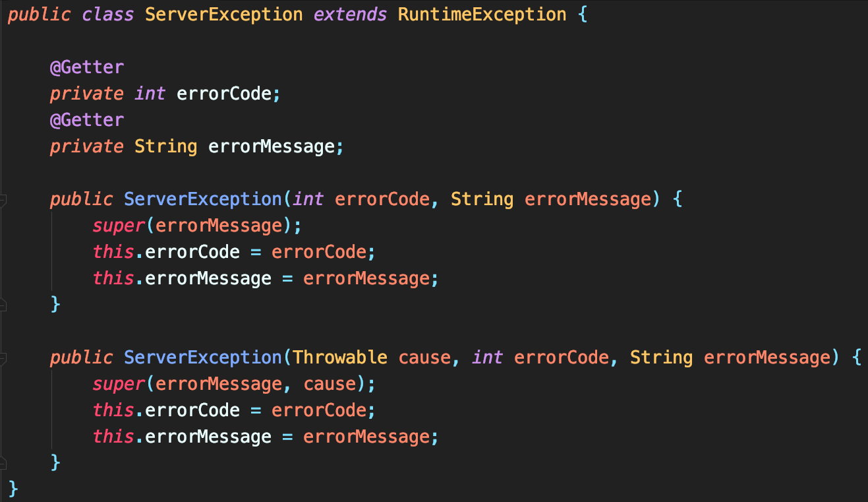868x502 pixels.
Task: Collapse the first ServerException constructor fold marker
Action: coord(3,200)
